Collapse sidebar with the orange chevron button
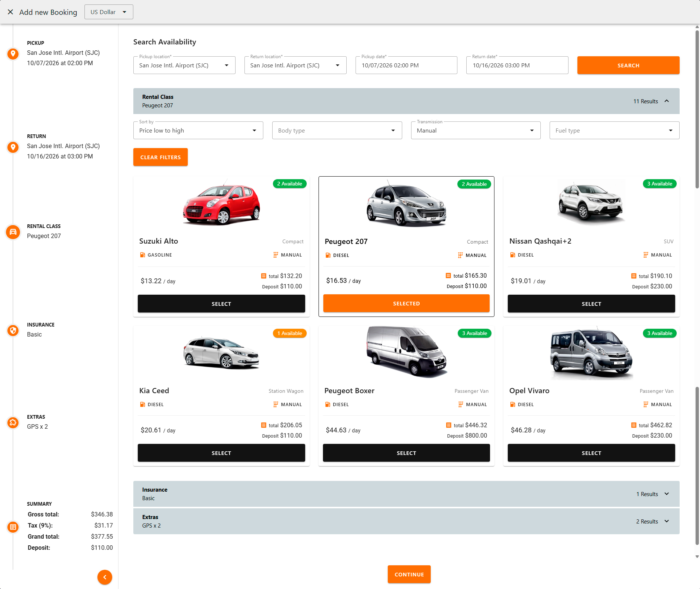700x589 pixels. (x=105, y=577)
